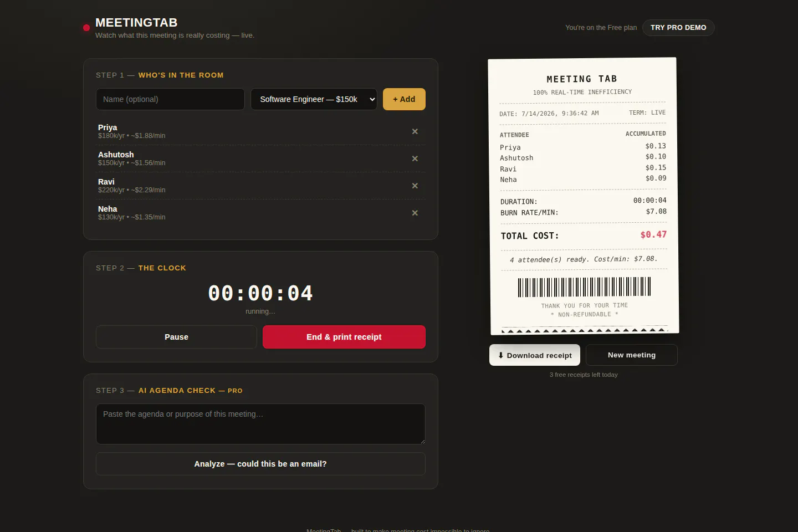Remove Neha from the attendee list
Viewport: 798px width, 532px height.
point(415,213)
